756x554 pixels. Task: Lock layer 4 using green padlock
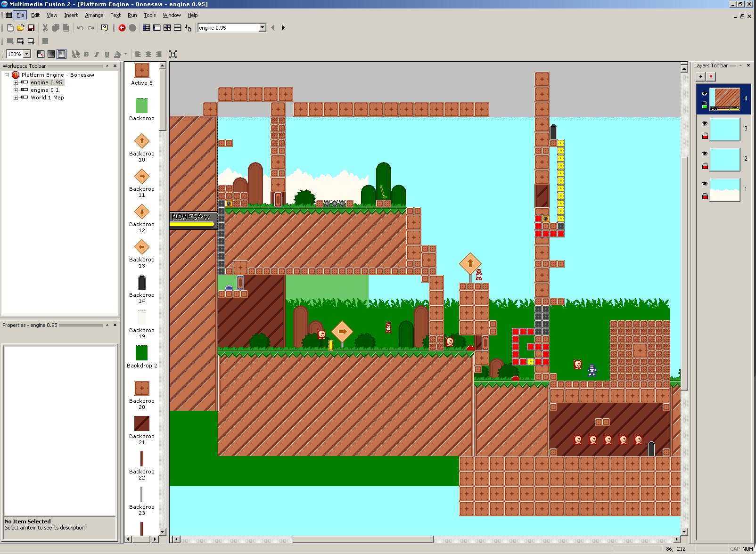tap(705, 105)
